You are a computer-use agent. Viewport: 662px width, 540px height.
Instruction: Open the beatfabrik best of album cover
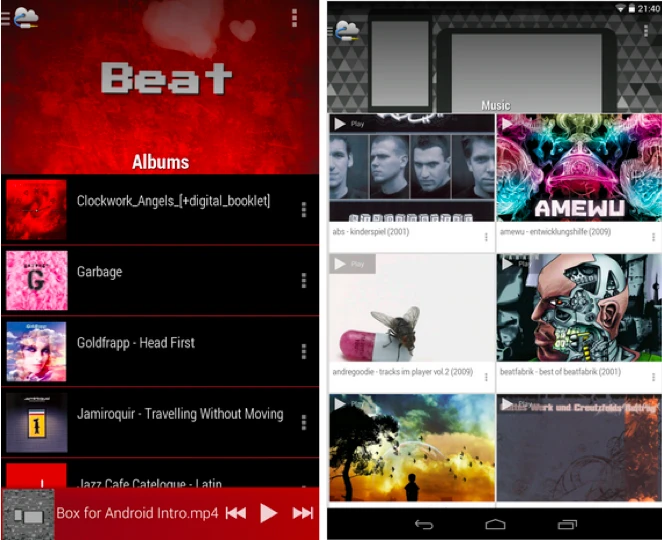tap(578, 308)
